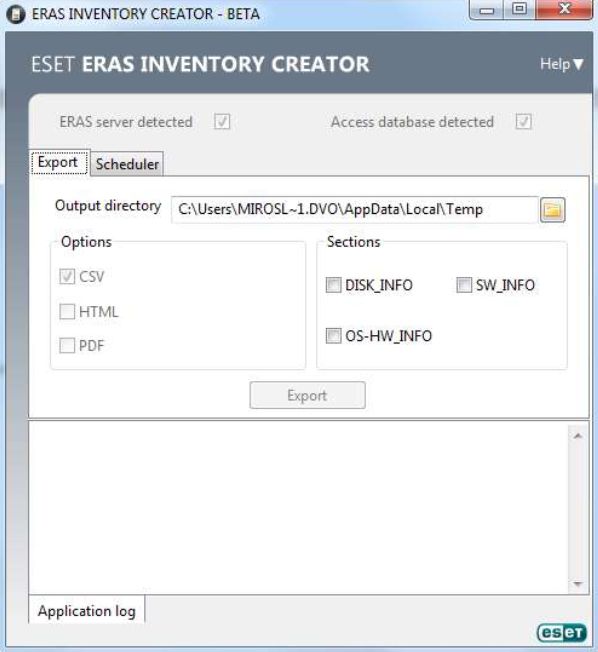This screenshot has height=652, width=598.
Task: Click the ESET logo at bottom right
Action: click(x=561, y=632)
